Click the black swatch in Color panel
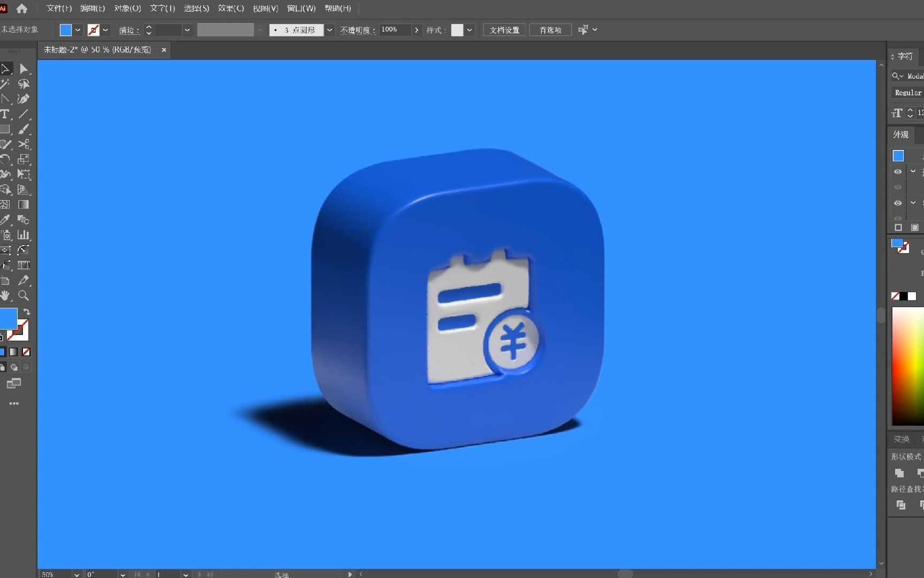The image size is (924, 578). tap(904, 296)
